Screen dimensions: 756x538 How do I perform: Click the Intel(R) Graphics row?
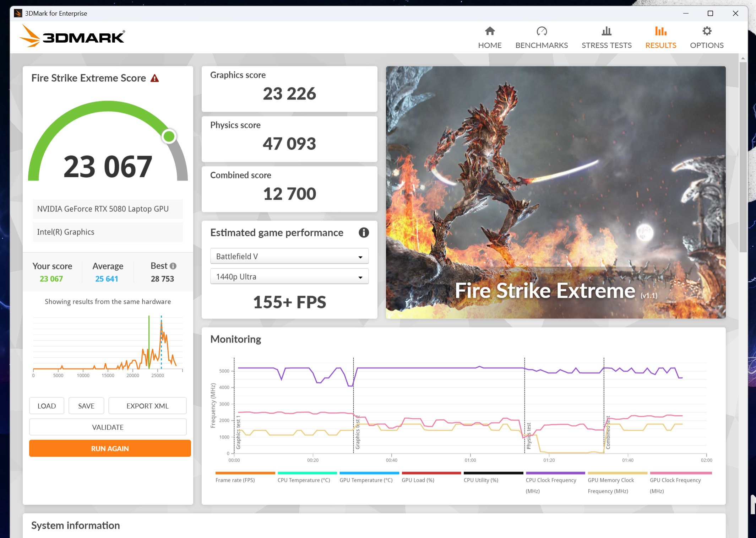click(108, 232)
